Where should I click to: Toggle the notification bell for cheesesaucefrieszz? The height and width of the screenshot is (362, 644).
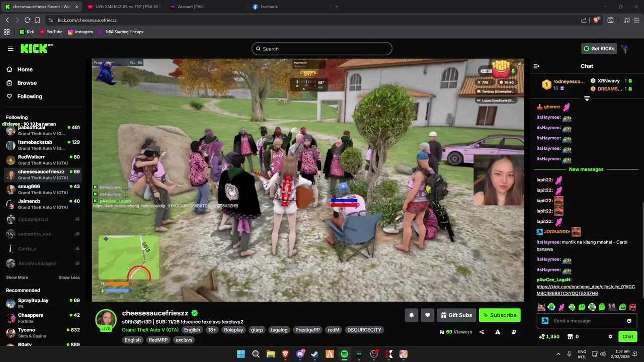411,315
